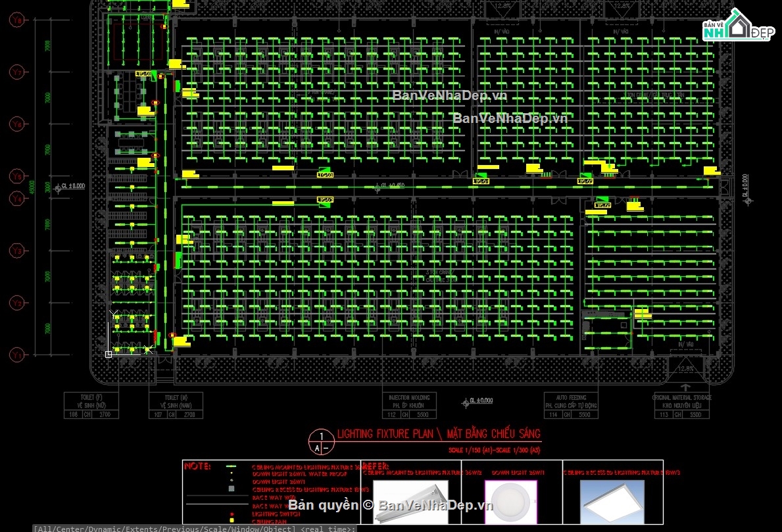782x532 pixels.
Task: Select the NOTE legend heading
Action: (x=198, y=466)
